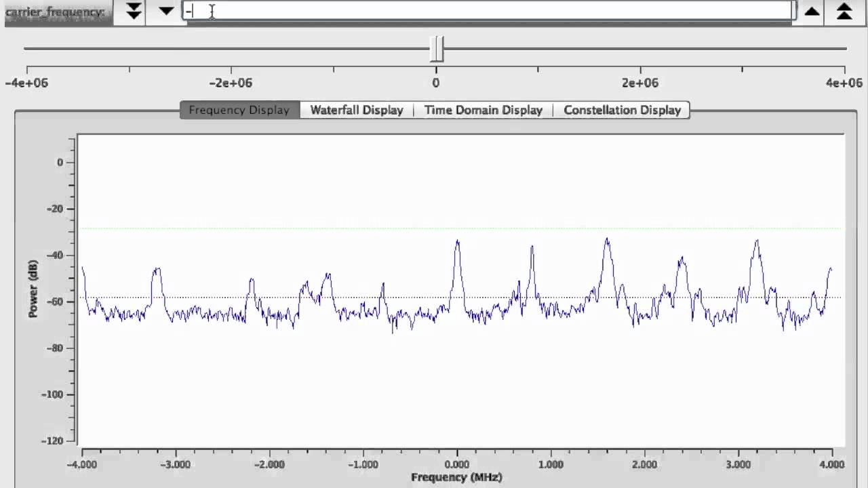Click the single up-arrow increment button
The image size is (868, 488).
pyautogui.click(x=812, y=12)
